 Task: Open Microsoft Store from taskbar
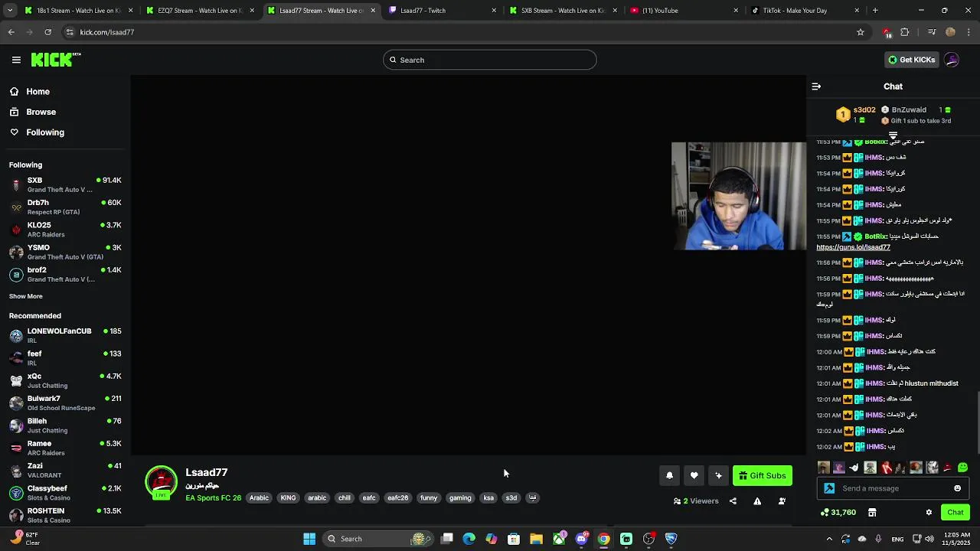[x=514, y=539]
